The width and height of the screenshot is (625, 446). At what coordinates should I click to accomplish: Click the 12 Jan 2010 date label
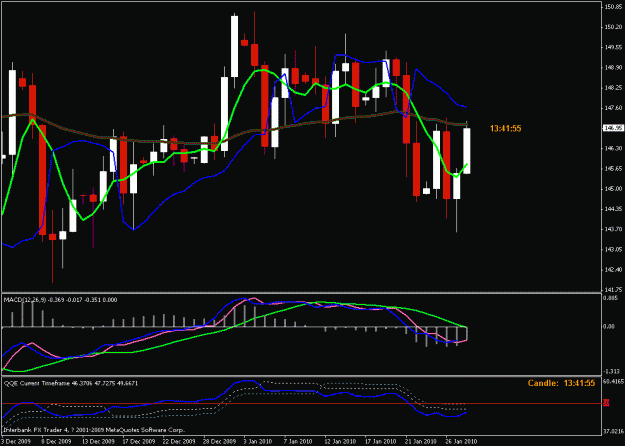click(x=340, y=442)
